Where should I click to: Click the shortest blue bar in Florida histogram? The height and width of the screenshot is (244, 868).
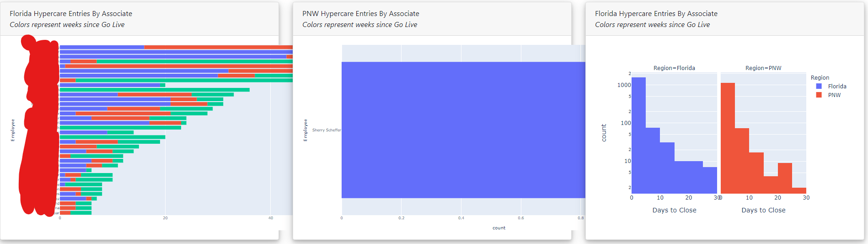pos(710,180)
